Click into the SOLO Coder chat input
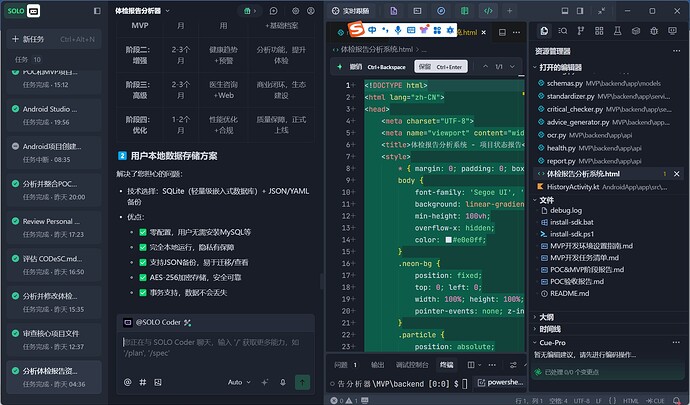 coord(216,347)
